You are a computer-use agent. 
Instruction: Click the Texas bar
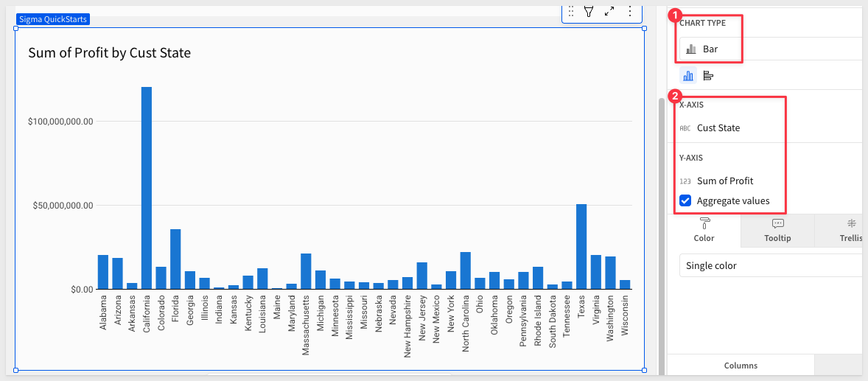pos(581,246)
